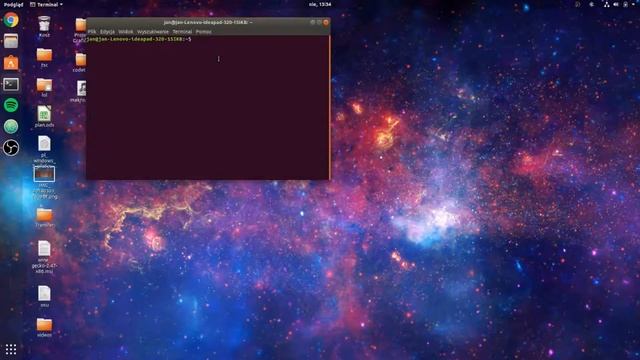The image size is (640, 360).
Task: Launch Ubuntu Software from the dock
Action: [x=11, y=62]
